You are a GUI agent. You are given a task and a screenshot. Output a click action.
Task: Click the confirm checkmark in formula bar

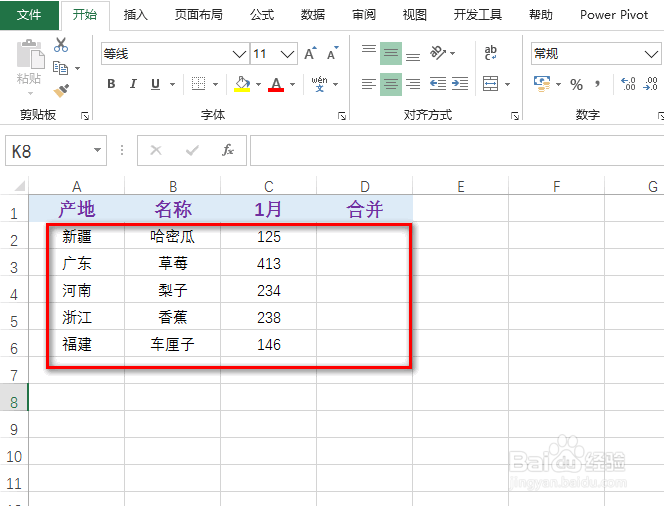[192, 150]
